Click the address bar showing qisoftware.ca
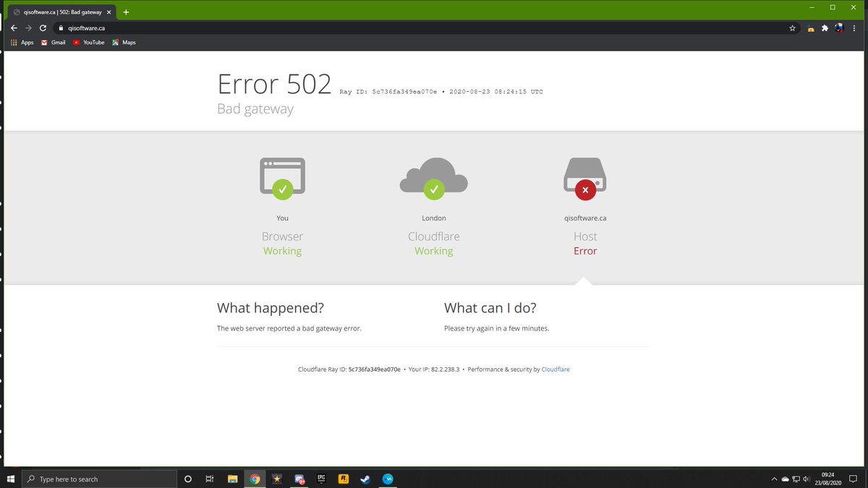The width and height of the screenshot is (868, 488). pos(427,28)
